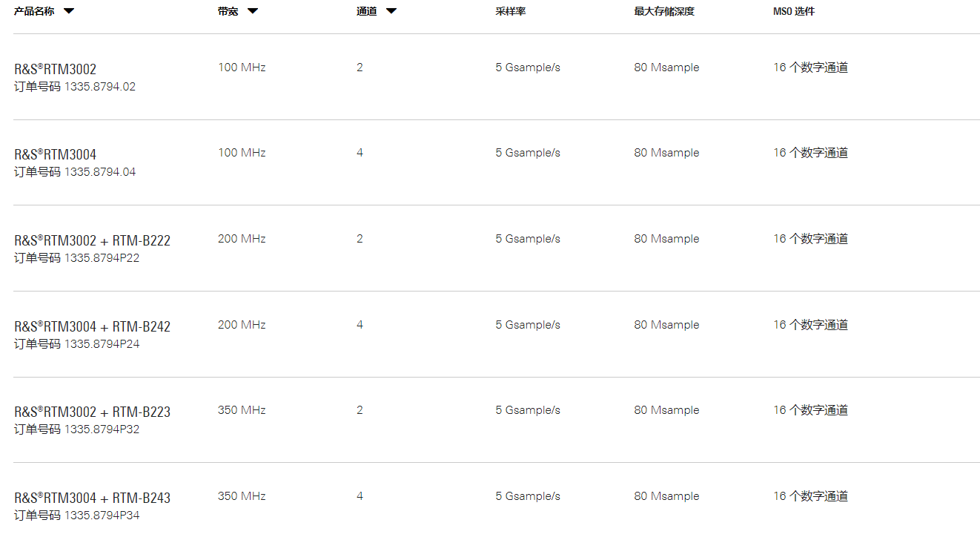Sort table by 带宽 header
The image size is (980, 540).
click(228, 11)
